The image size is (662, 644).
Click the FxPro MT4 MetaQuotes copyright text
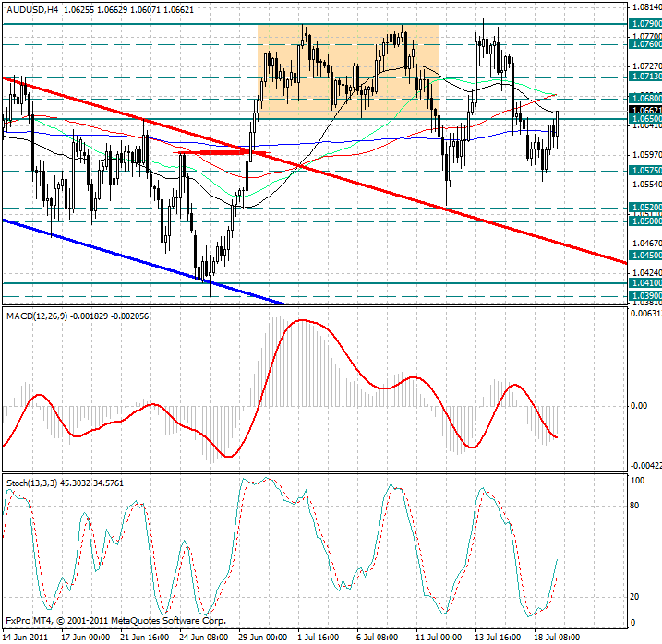115,621
